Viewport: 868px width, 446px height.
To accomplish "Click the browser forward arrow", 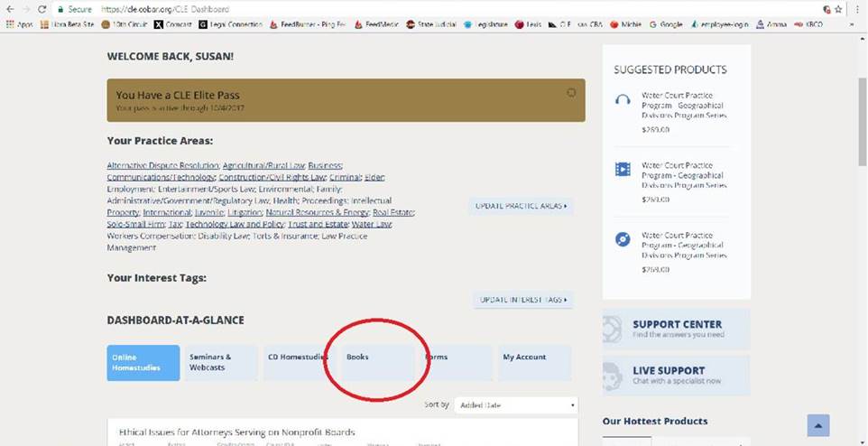I will (x=25, y=9).
